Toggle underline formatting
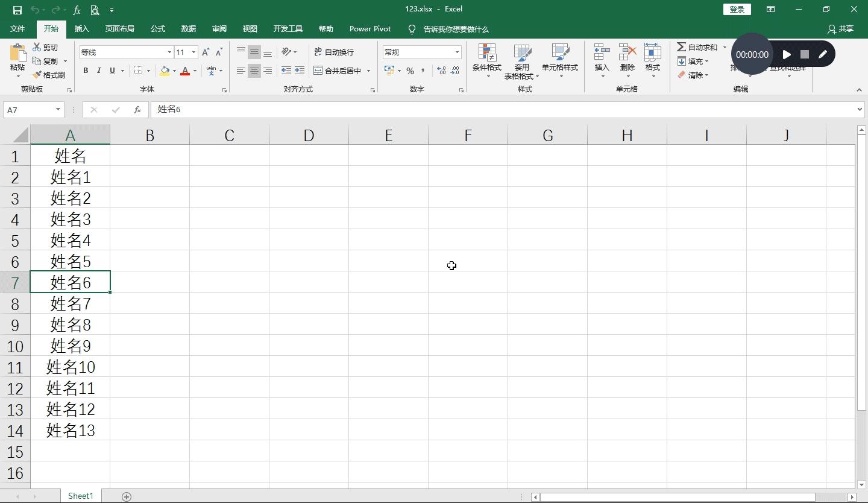 tap(112, 71)
